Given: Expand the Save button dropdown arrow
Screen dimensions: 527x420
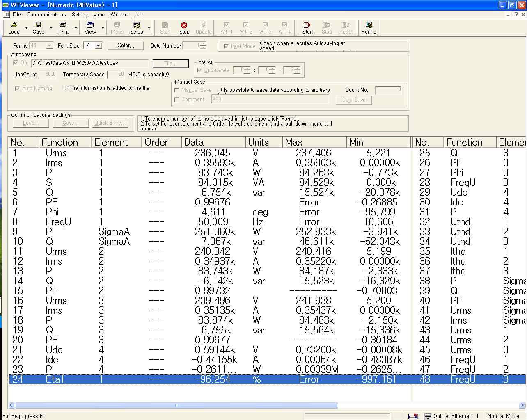Looking at the screenshot, I should click(x=51, y=28).
